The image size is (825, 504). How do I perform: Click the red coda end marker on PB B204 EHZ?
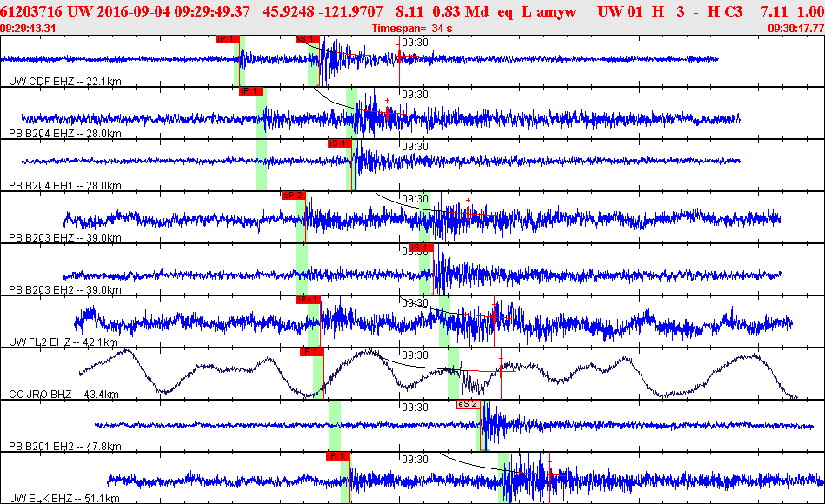(x=387, y=113)
